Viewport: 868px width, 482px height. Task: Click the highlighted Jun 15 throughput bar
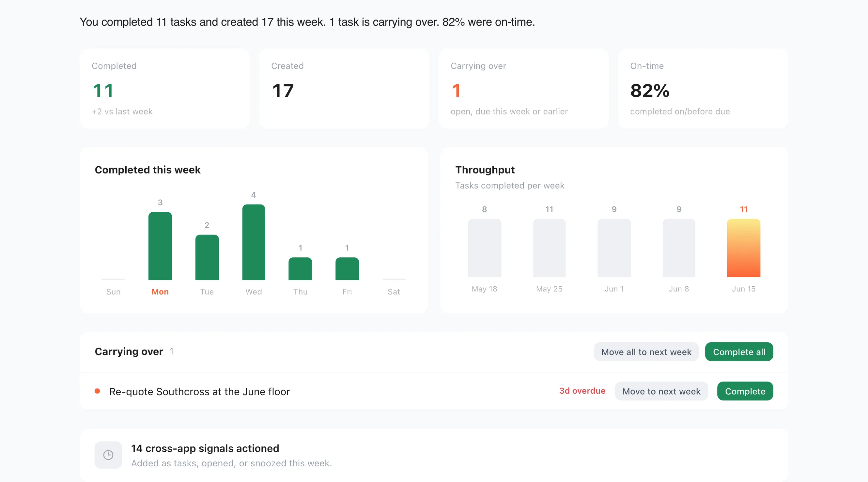744,248
